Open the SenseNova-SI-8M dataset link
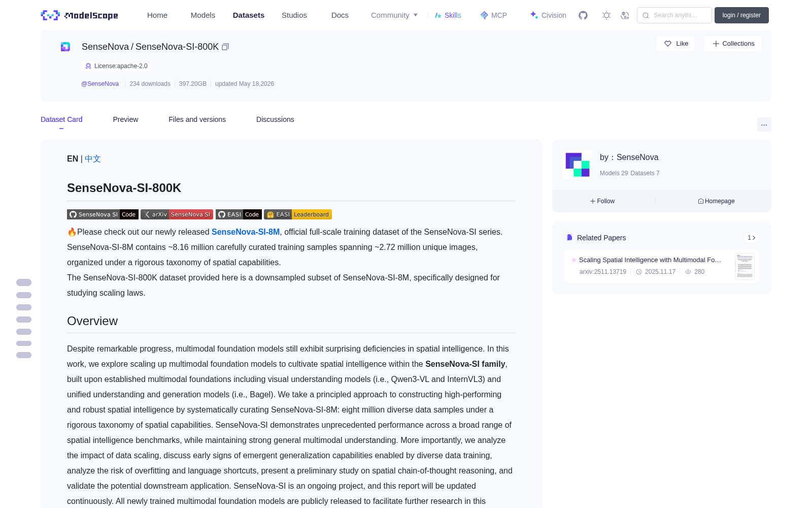The image size is (812, 508). [246, 232]
